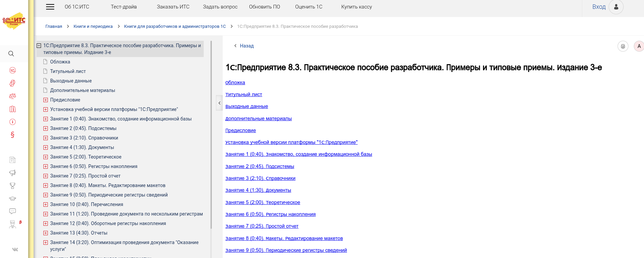Click the Обложка page icon in tree

click(x=45, y=62)
